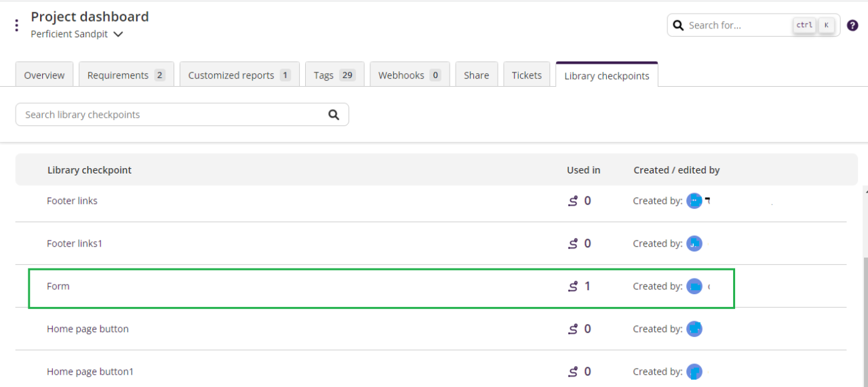Open the Requirements tab
868x387 pixels.
[126, 75]
